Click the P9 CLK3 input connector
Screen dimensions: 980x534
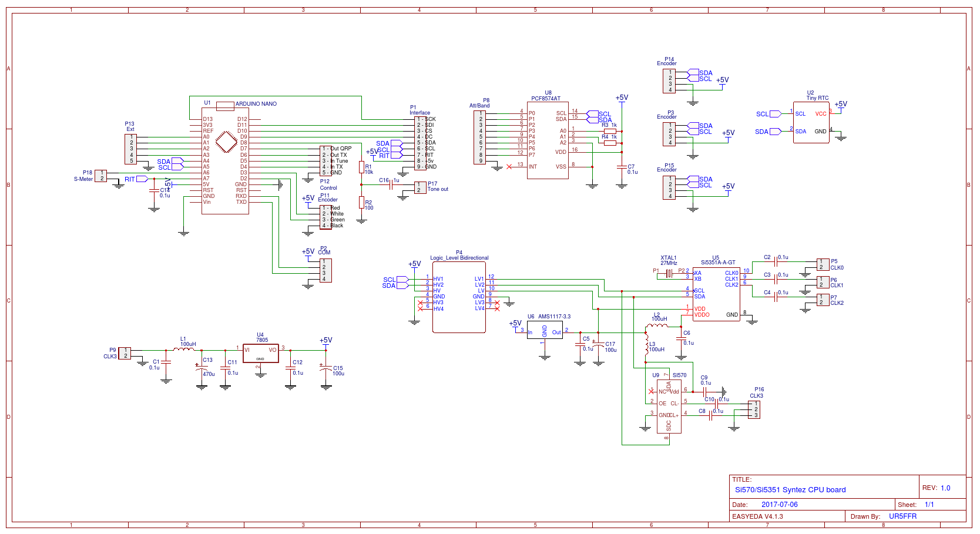(125, 353)
